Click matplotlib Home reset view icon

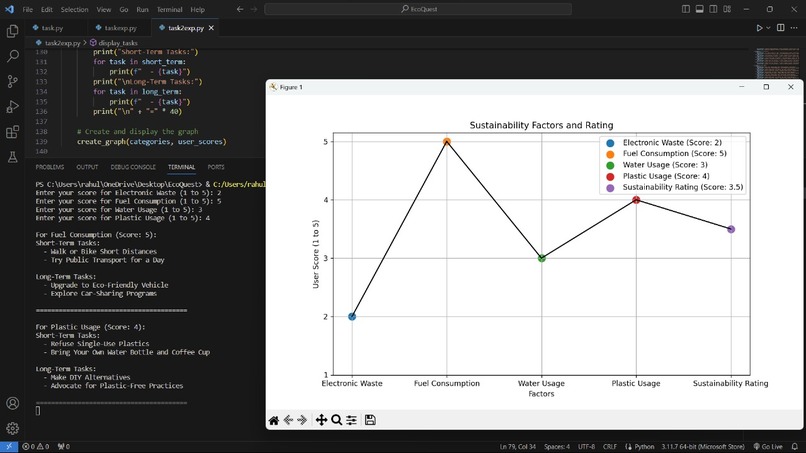[274, 421]
